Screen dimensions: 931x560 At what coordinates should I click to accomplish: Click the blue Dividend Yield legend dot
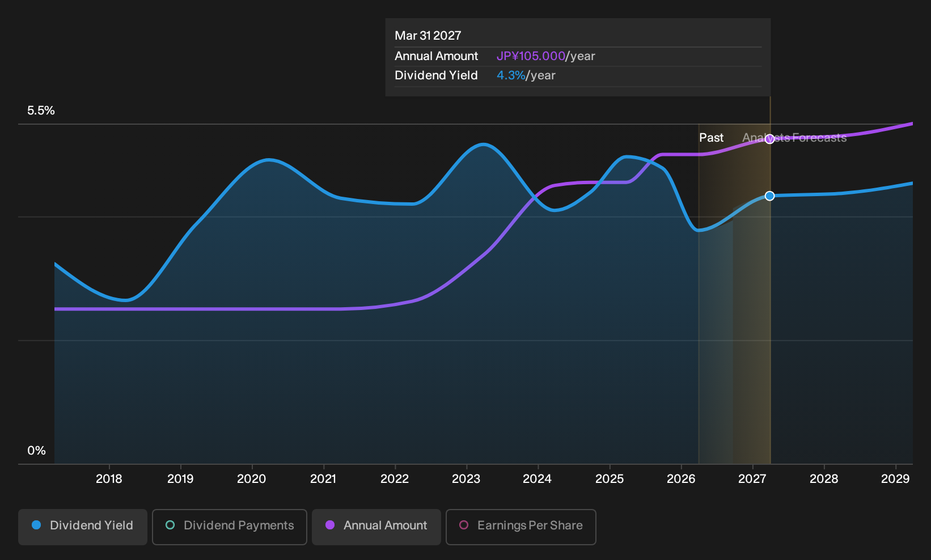click(36, 525)
